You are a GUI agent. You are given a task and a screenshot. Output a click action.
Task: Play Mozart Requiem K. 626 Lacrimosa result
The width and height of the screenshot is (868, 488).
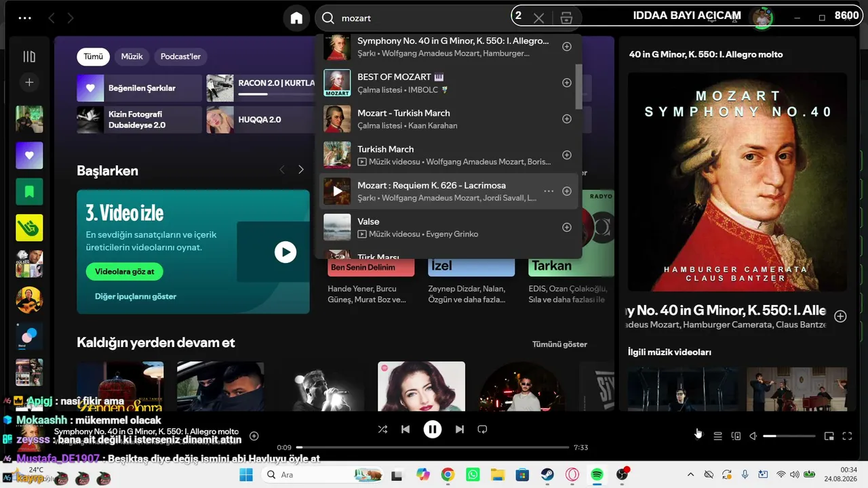337,191
